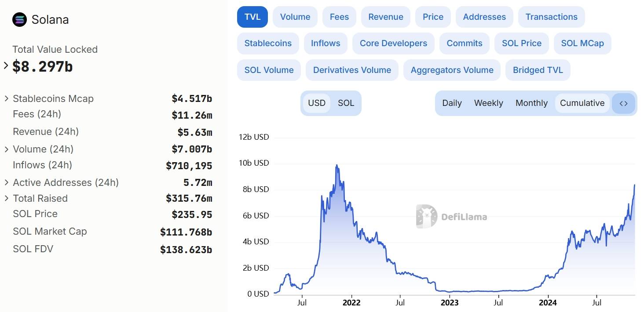Expand the Active Addresses (24h) row
644x312 pixels.
pos(6,182)
